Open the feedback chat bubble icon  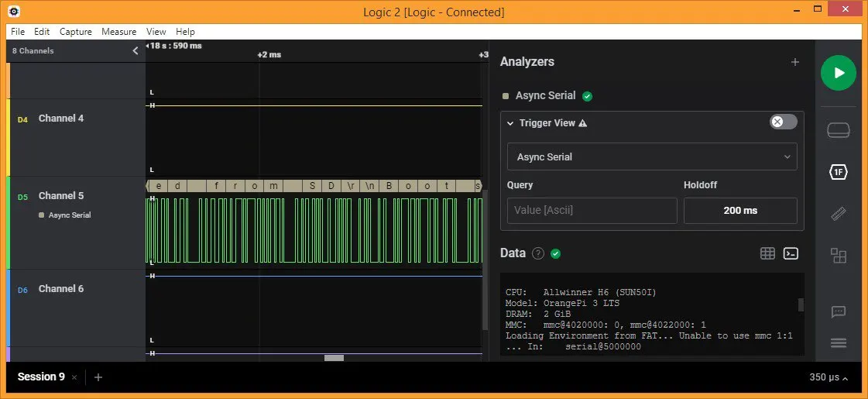838,311
